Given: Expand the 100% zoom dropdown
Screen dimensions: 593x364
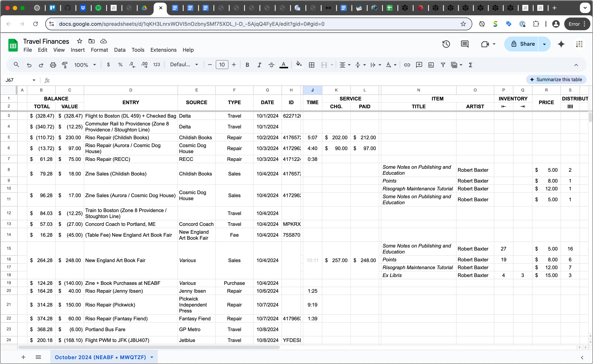Looking at the screenshot, I should [x=85, y=65].
